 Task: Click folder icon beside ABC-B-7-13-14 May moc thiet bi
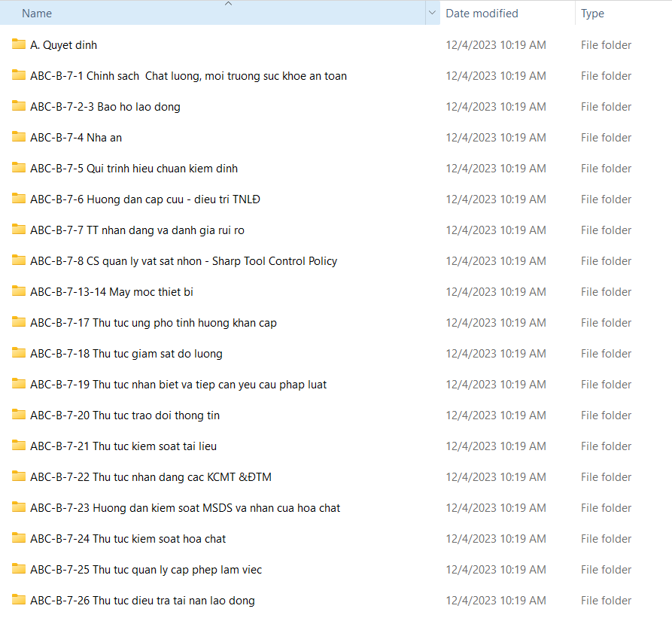click(19, 291)
